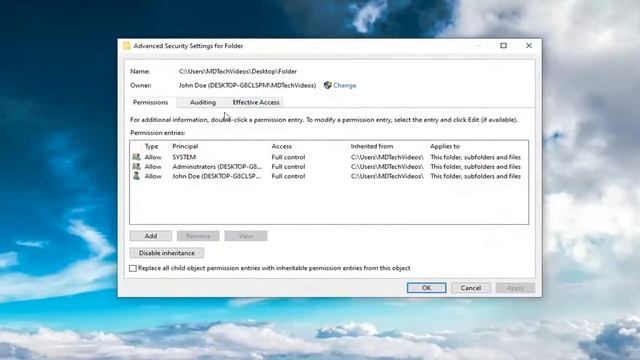Sort by the Type column header
640x360 pixels.
click(151, 146)
